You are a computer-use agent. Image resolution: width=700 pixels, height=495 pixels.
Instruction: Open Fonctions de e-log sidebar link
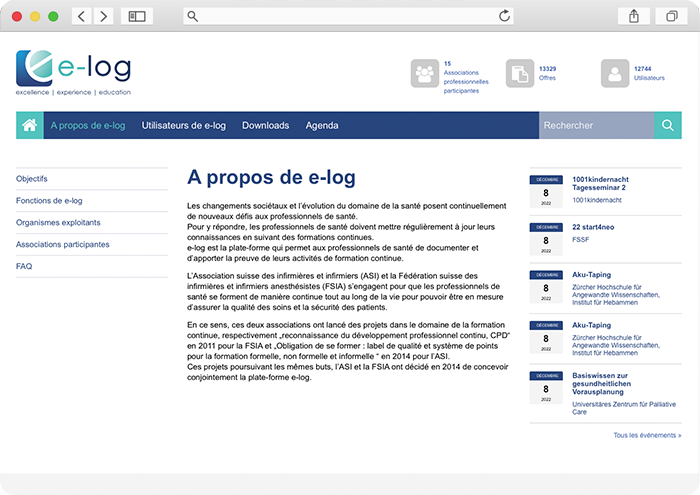(x=49, y=200)
